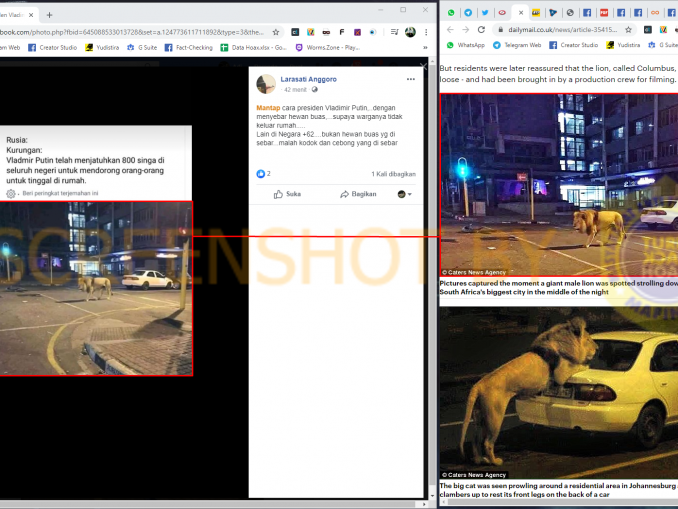Image resolution: width=678 pixels, height=509 pixels.
Task: Switch to the orange infinity icon tab
Action: pyautogui.click(x=655, y=13)
